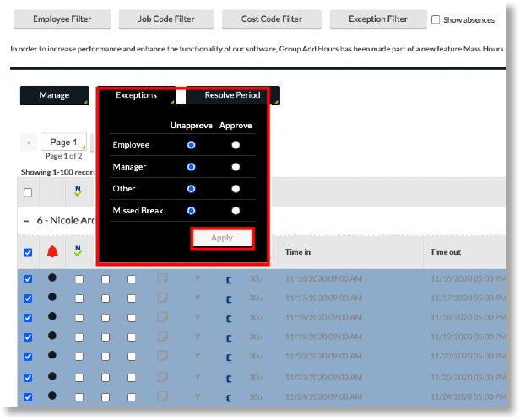Uncheck the 11/23/2020 row selection checkbox
The height and width of the screenshot is (420, 520).
28,378
